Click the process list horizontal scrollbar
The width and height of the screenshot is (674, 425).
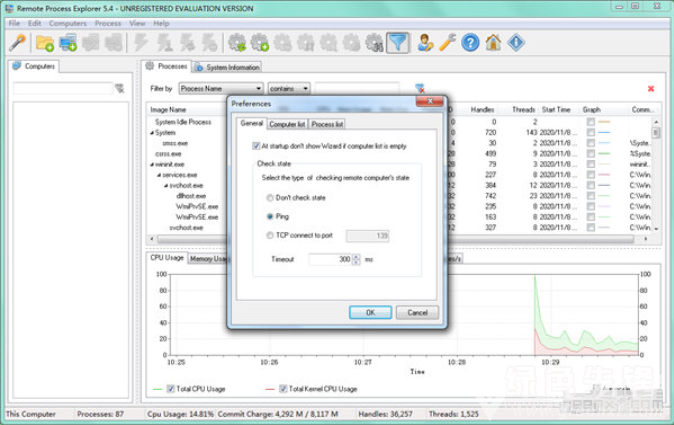click(x=395, y=239)
